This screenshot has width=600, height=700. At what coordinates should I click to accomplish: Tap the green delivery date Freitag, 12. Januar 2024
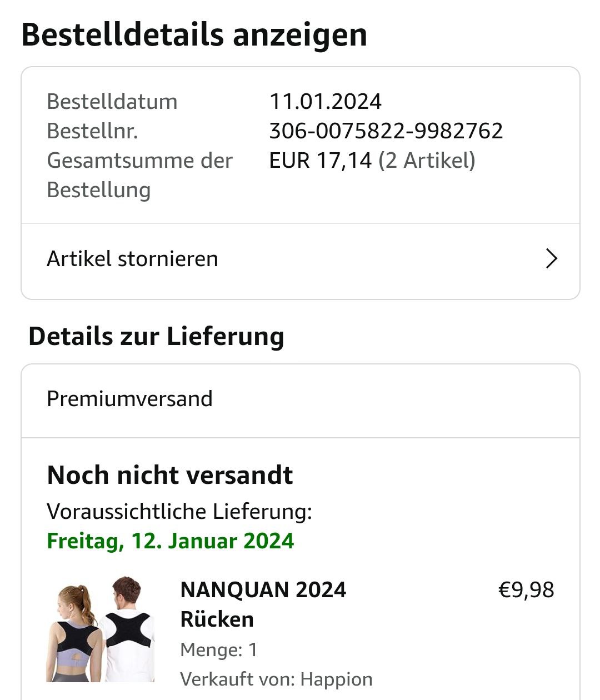pos(170,541)
